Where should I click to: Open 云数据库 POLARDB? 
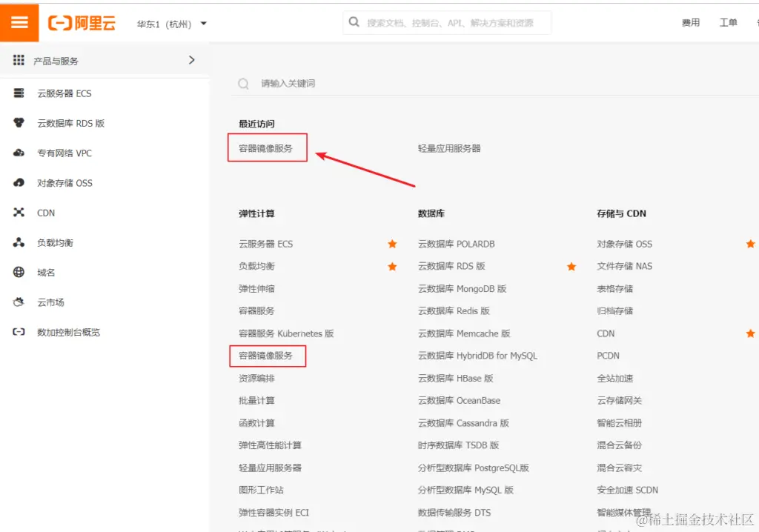pos(457,244)
